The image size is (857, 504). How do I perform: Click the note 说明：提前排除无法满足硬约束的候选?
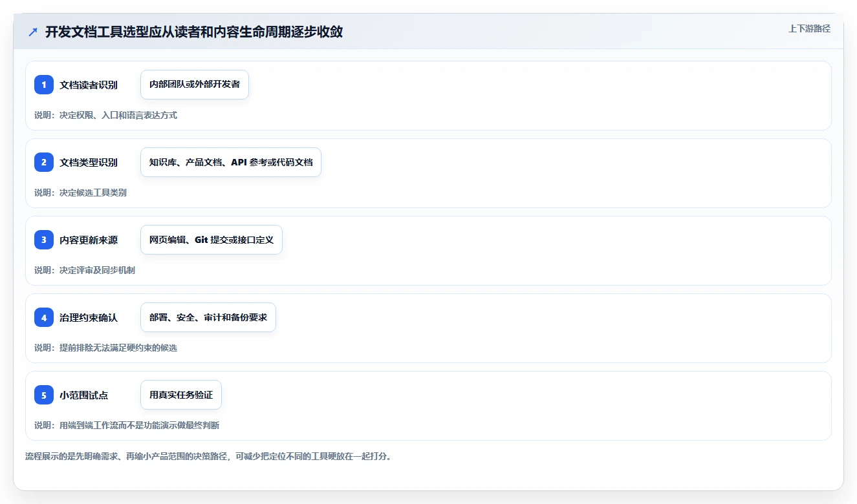[x=105, y=348]
